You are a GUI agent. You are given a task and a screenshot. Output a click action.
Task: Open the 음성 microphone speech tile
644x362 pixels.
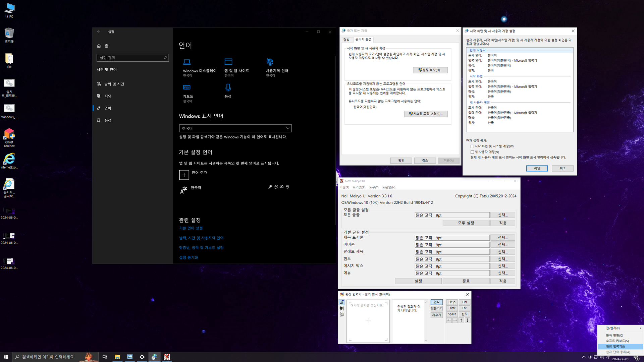tap(228, 91)
